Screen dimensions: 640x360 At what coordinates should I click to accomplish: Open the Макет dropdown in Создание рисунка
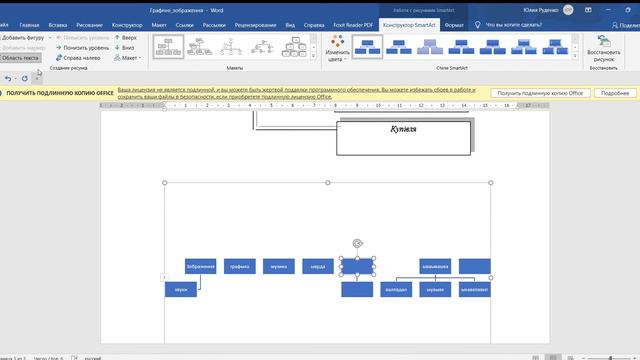[128, 58]
